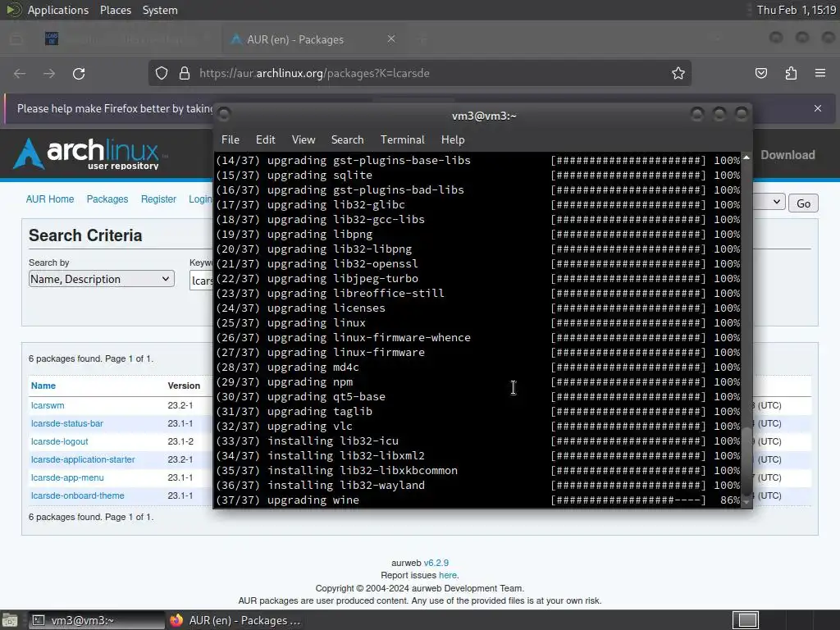This screenshot has width=840, height=630.
Task: Expand the Search by Name, Description dropdown
Action: coord(101,279)
